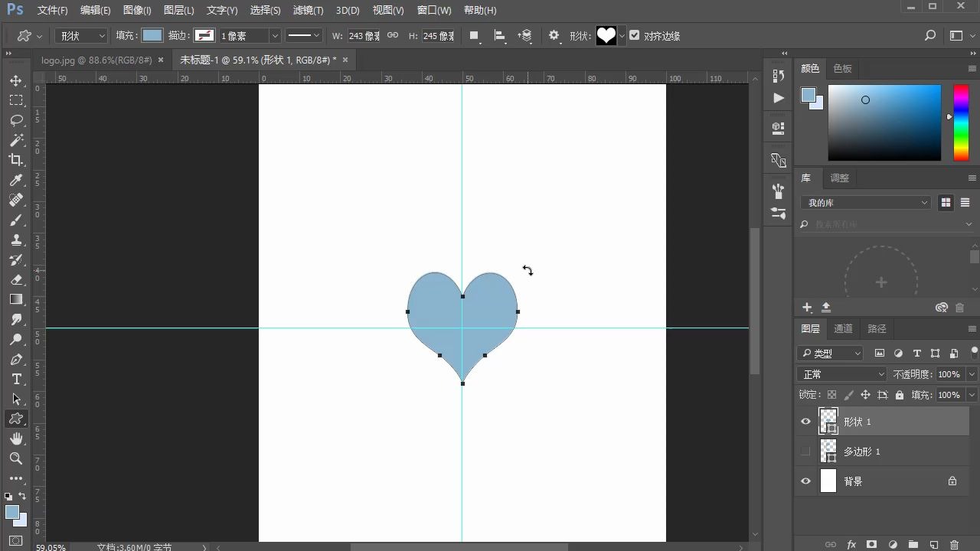The height and width of the screenshot is (551, 980).
Task: Select the Zoom tool
Action: (16, 458)
